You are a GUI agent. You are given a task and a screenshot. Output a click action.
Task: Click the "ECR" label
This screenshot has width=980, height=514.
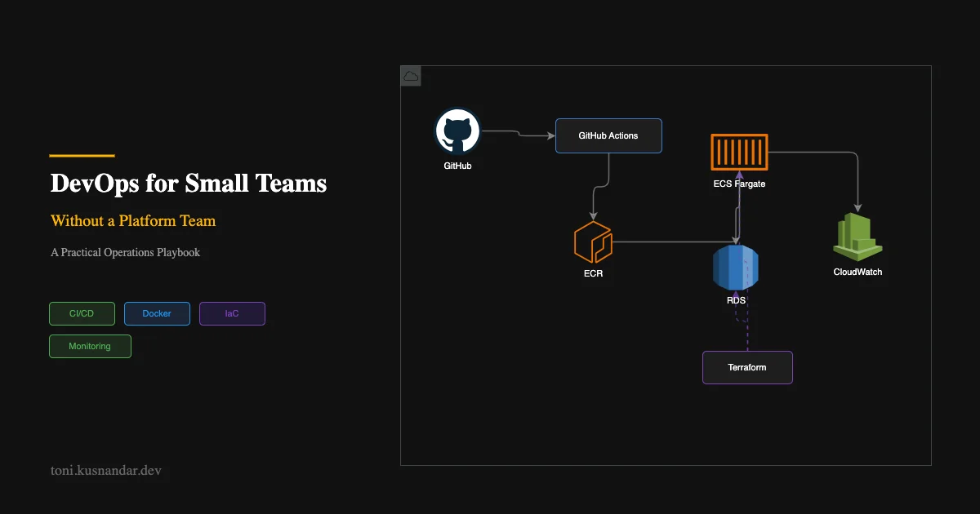[x=594, y=273]
